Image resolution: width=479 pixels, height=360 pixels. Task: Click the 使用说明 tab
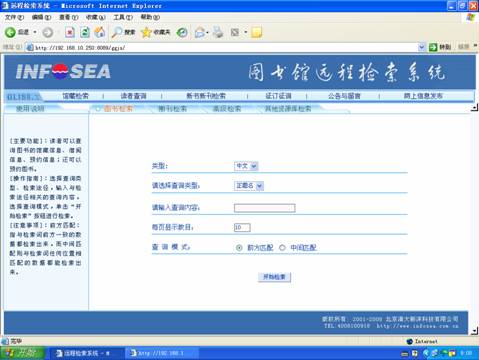(x=30, y=109)
